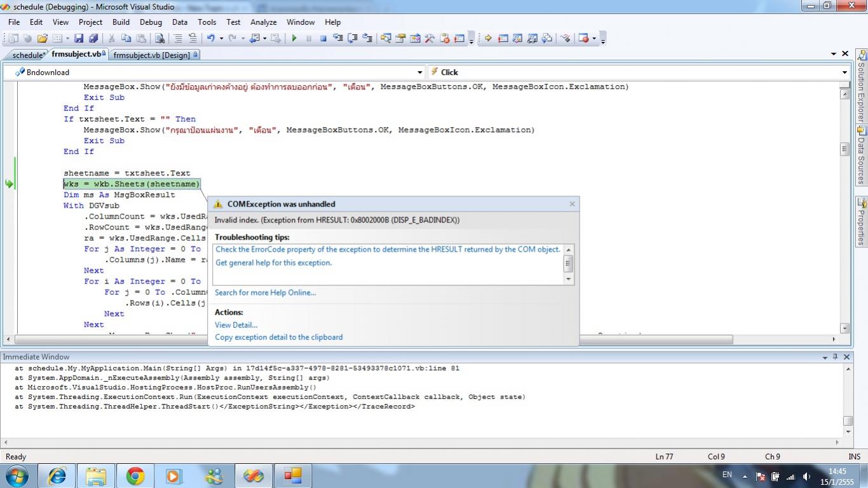
Task: Click the Undo arrow icon
Action: coord(210,38)
